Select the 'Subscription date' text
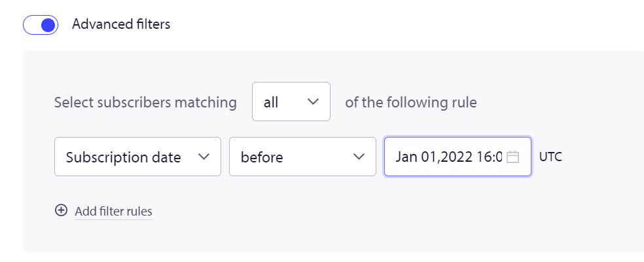Viewport: 644px width, 262px height. [124, 158]
